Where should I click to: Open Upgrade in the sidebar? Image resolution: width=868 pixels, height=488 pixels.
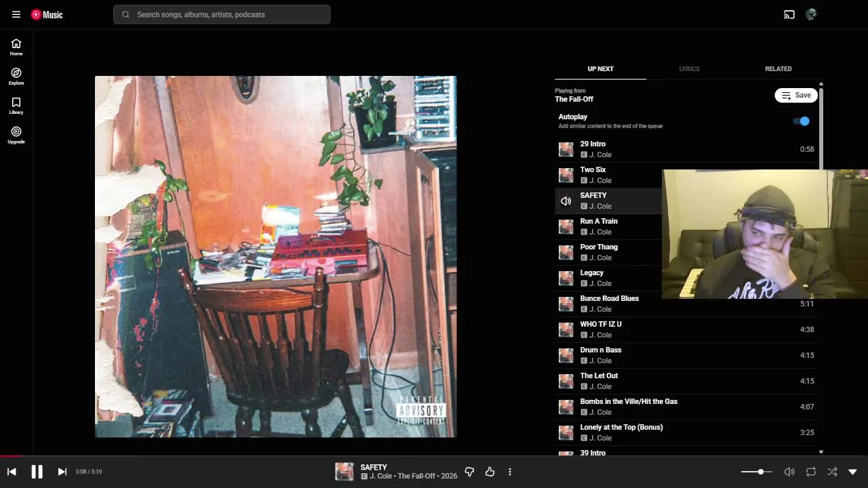[x=16, y=135]
